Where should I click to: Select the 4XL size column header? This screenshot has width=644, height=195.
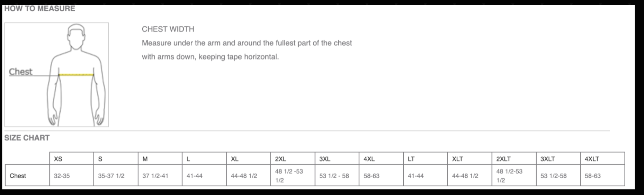coord(369,159)
